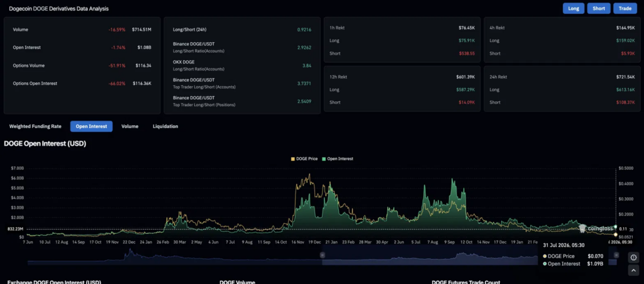644x284 pixels.
Task: Click the 1h short liquidation $538.55
Action: (x=467, y=53)
